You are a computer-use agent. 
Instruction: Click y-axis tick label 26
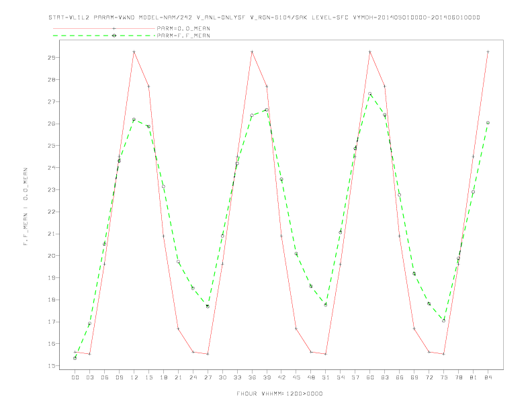coord(52,124)
